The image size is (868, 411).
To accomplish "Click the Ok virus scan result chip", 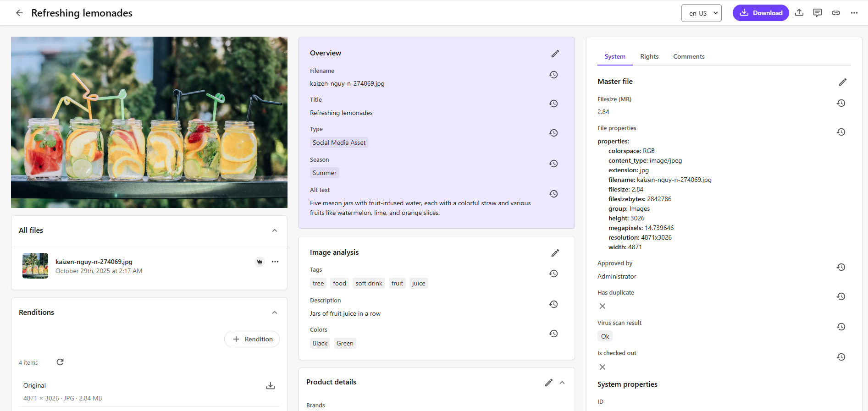I will click(605, 336).
